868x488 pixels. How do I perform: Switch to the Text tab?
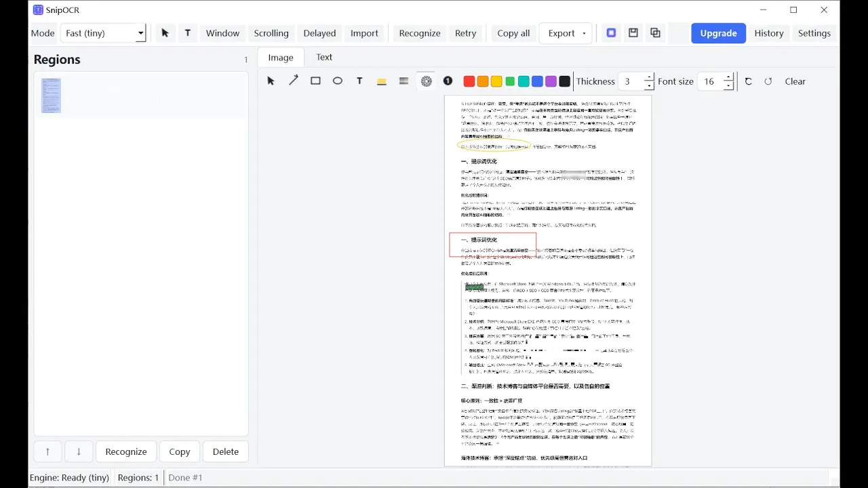(x=324, y=57)
